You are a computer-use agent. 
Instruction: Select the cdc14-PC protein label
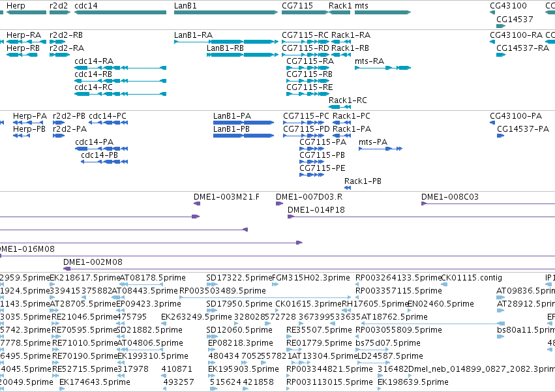[107, 116]
